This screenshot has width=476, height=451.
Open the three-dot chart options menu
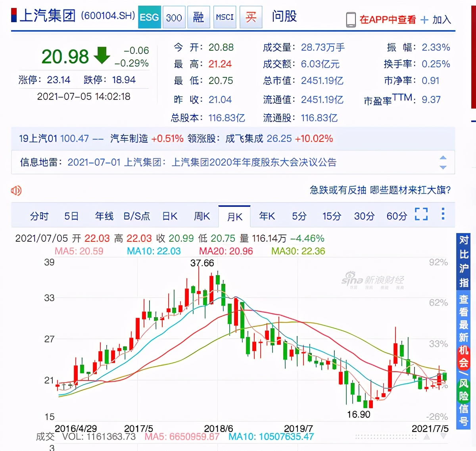[443, 214]
